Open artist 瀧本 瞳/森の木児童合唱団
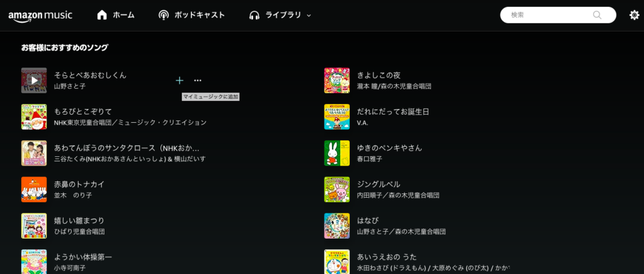644x274 pixels. pos(394,86)
